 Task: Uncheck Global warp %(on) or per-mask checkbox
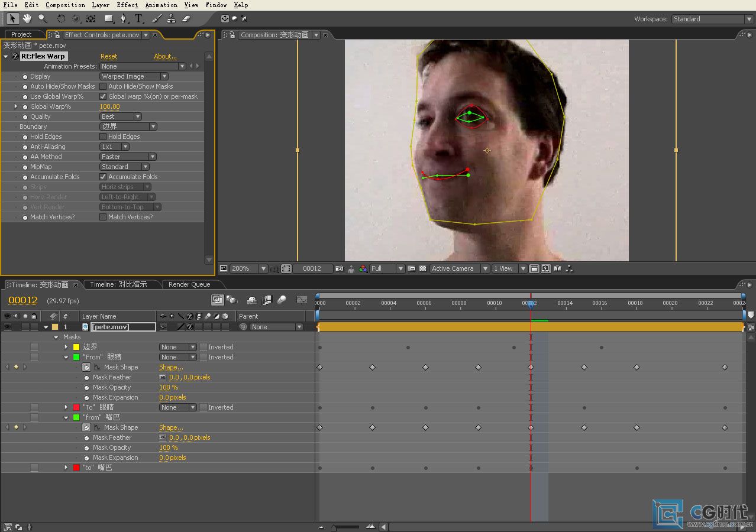click(103, 96)
